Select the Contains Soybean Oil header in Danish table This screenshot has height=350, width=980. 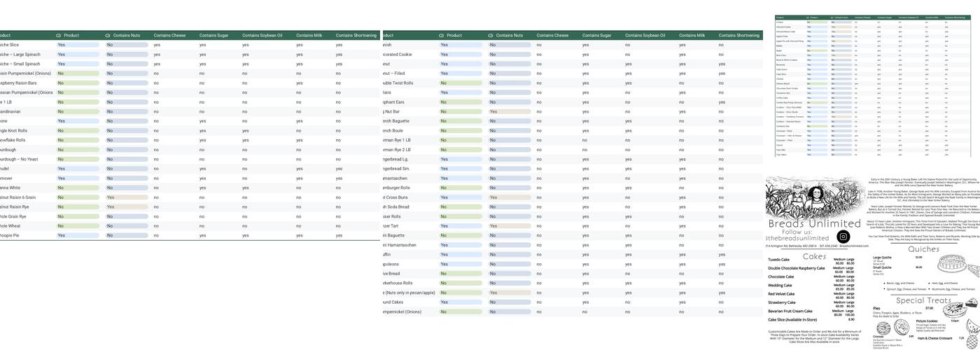645,35
